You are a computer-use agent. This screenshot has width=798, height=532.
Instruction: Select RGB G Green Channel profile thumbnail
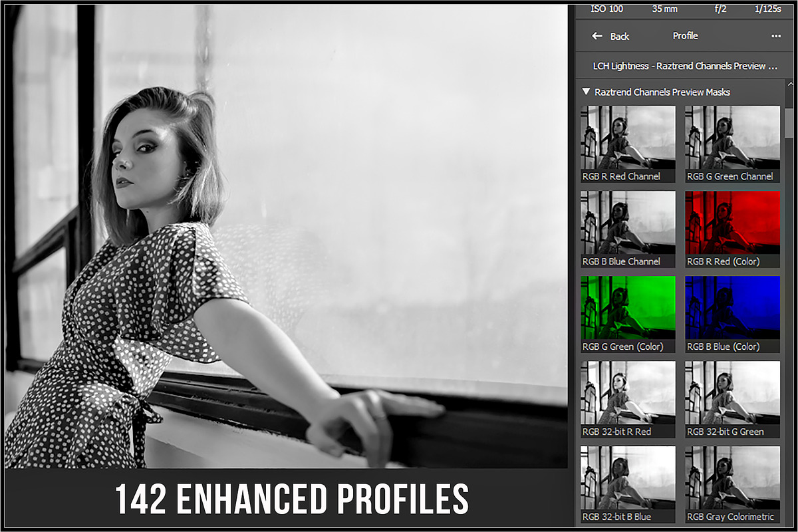(732, 138)
